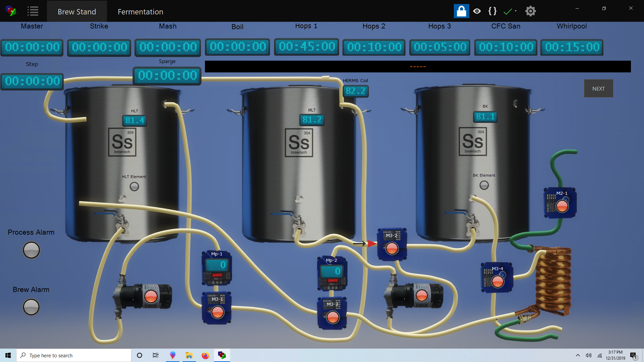Viewport: 644px width, 362px height.
Task: Open Cortana circle icon in taskbar
Action: (x=140, y=355)
